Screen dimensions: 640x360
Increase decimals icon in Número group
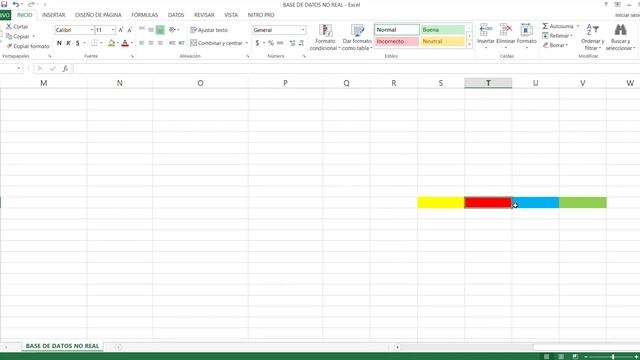coord(292,43)
